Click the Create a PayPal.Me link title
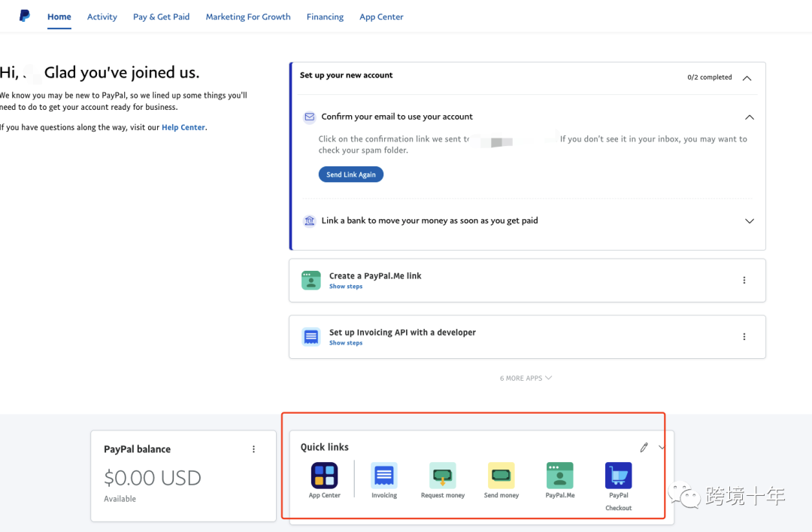The width and height of the screenshot is (812, 532). point(375,276)
